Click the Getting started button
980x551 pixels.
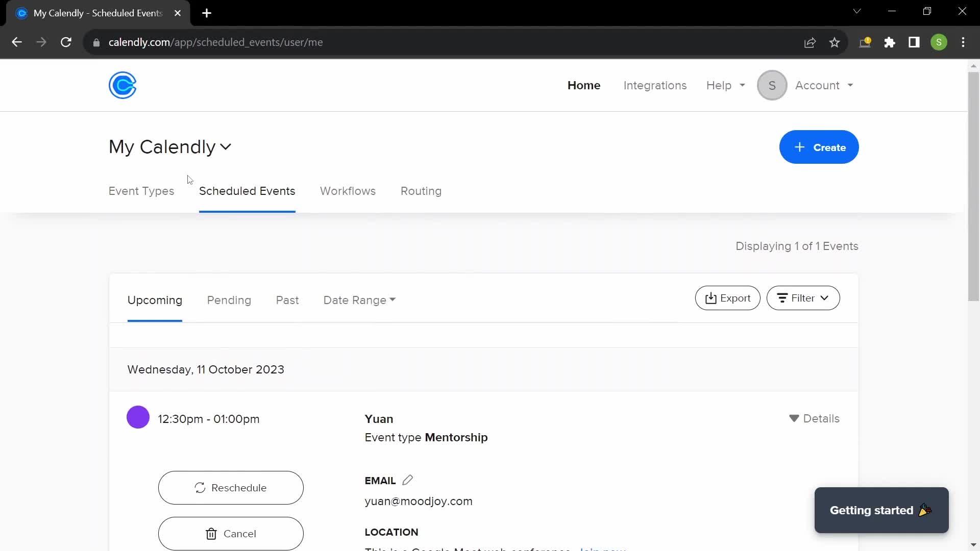[x=881, y=510]
